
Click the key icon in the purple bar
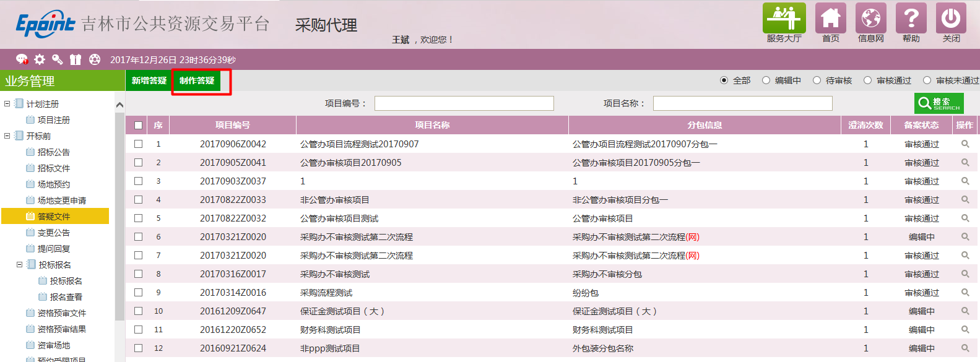(58, 59)
